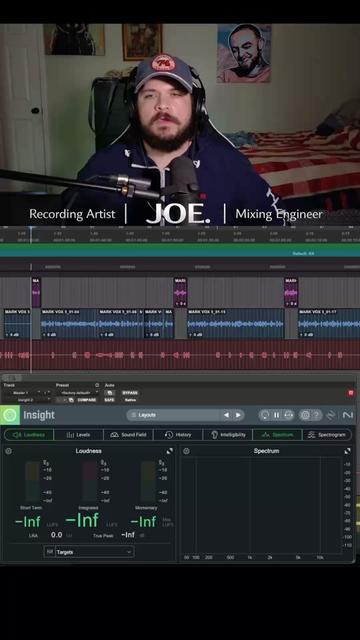
Task: Expand the Loudness panel to full view
Action: point(170,451)
